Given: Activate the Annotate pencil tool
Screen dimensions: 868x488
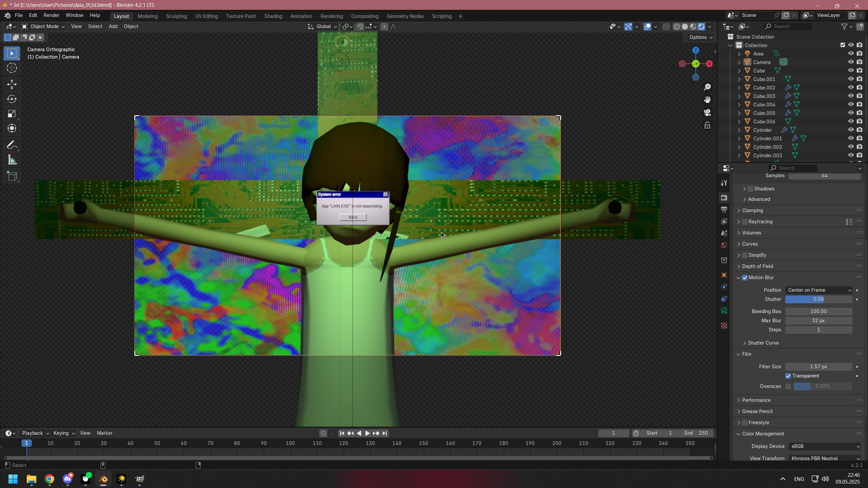Looking at the screenshot, I should coord(12,145).
